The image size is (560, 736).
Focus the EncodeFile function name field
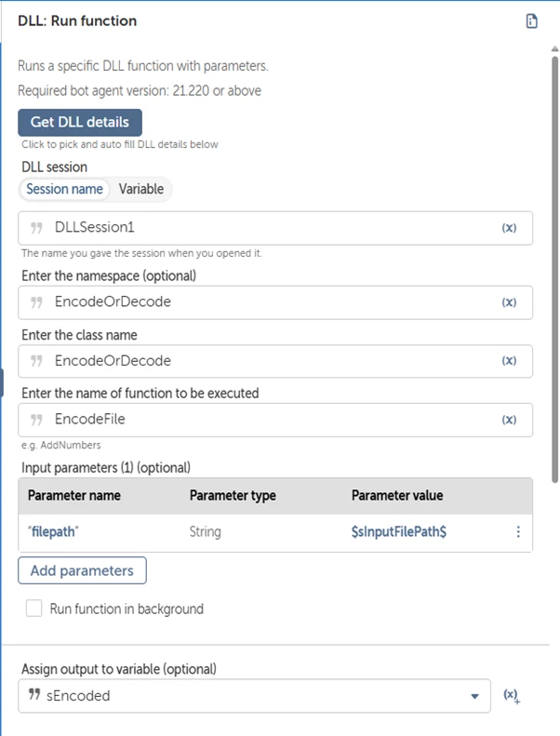(x=275, y=420)
